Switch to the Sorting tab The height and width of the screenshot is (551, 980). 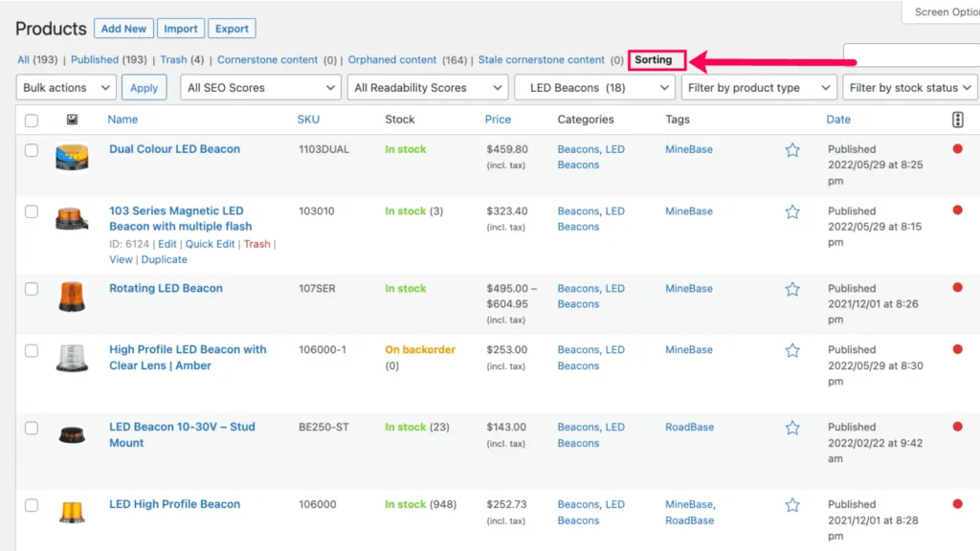click(654, 60)
